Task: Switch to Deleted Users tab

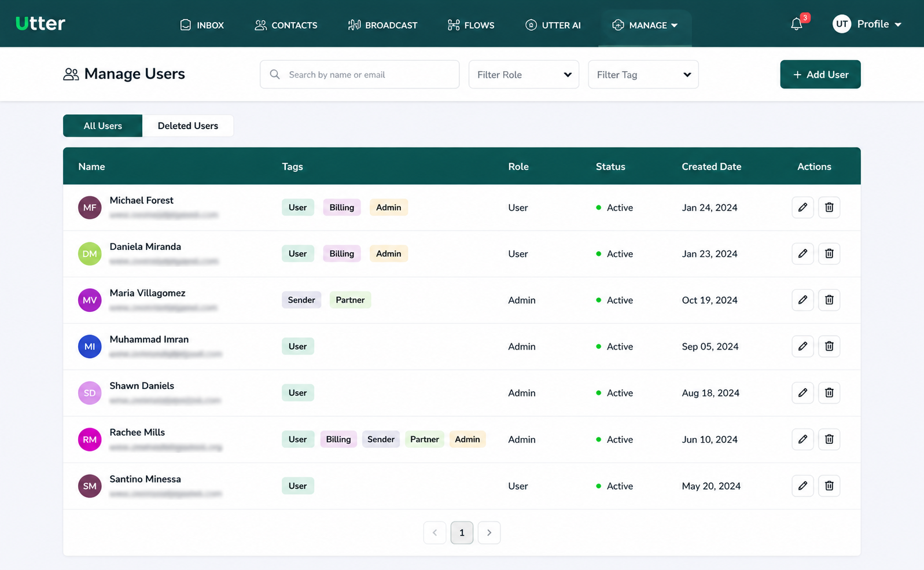Action: click(x=188, y=126)
